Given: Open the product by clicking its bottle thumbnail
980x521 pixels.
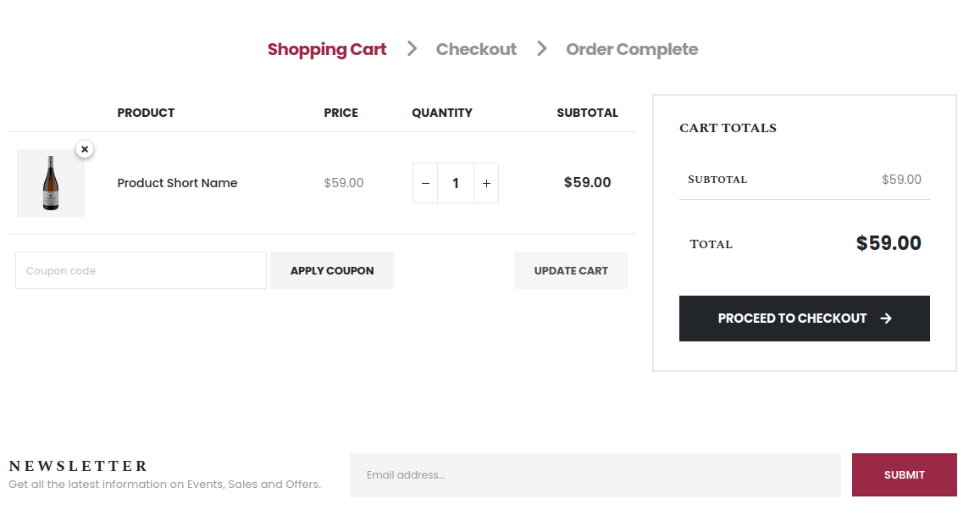Looking at the screenshot, I should click(51, 183).
